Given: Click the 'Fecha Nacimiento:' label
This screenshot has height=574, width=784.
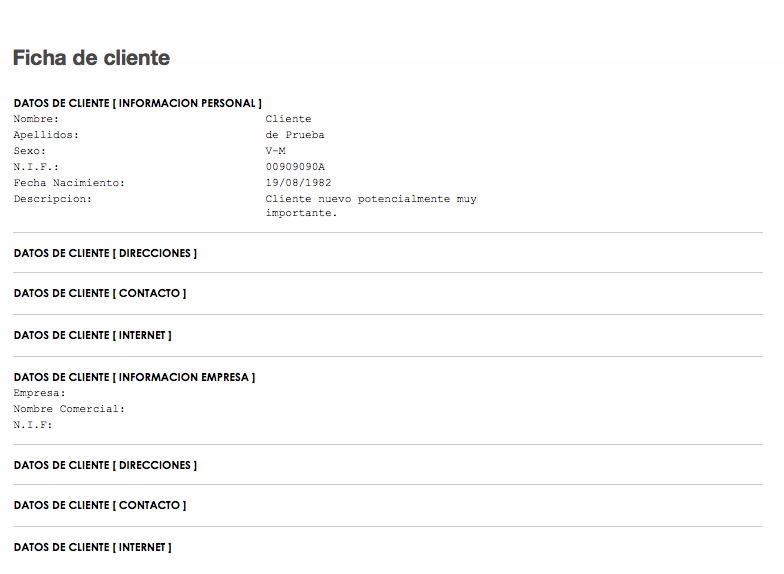Looking at the screenshot, I should point(69,183).
